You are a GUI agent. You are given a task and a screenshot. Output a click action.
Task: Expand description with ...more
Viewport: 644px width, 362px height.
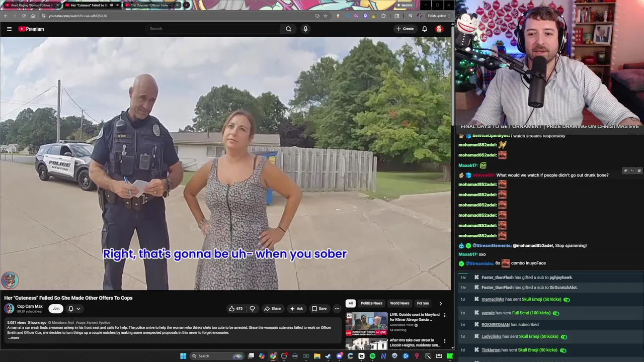[14, 337]
